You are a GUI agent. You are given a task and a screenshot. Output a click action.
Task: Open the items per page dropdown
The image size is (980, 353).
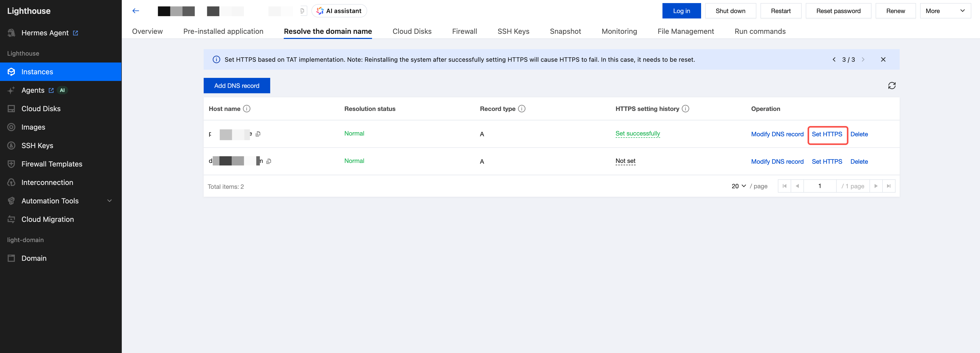(x=738, y=186)
